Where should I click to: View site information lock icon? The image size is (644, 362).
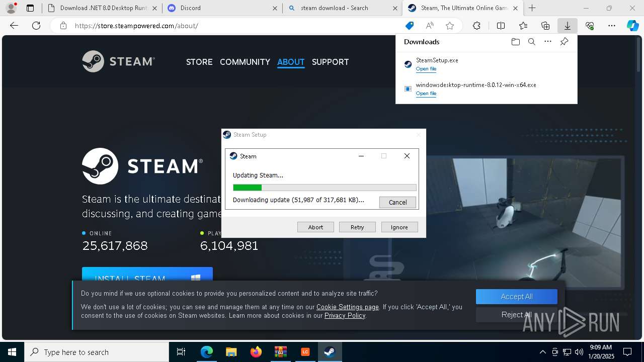pyautogui.click(x=63, y=26)
